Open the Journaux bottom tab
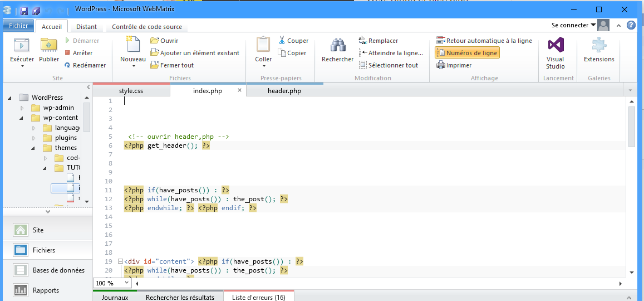This screenshot has height=301, width=644. [115, 297]
